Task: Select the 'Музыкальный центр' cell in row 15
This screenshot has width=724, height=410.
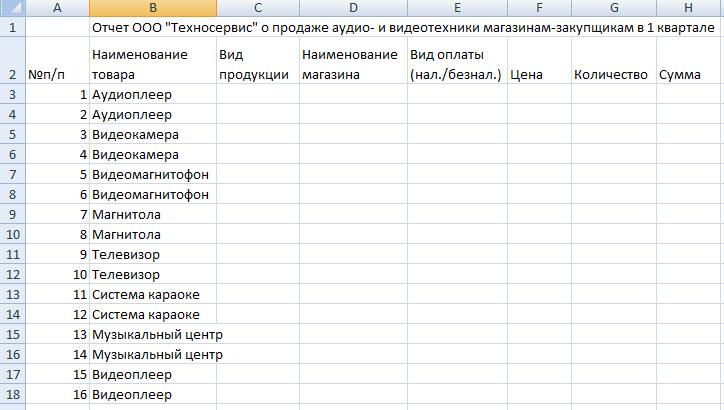Action: (x=153, y=334)
